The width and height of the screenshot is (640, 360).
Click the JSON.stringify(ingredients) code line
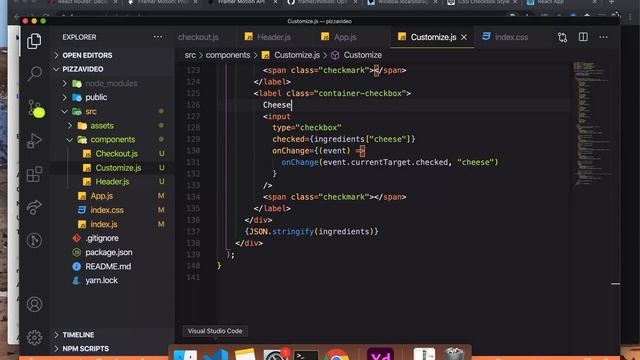(311, 231)
